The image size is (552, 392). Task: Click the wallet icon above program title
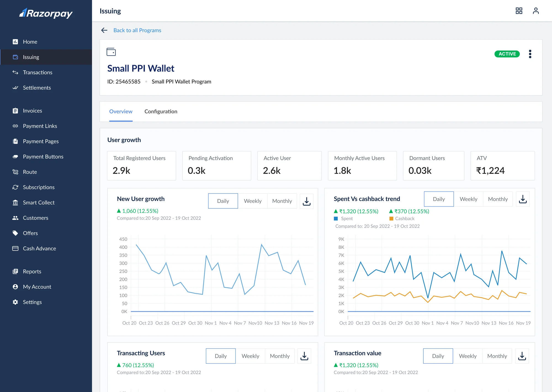pos(111,52)
